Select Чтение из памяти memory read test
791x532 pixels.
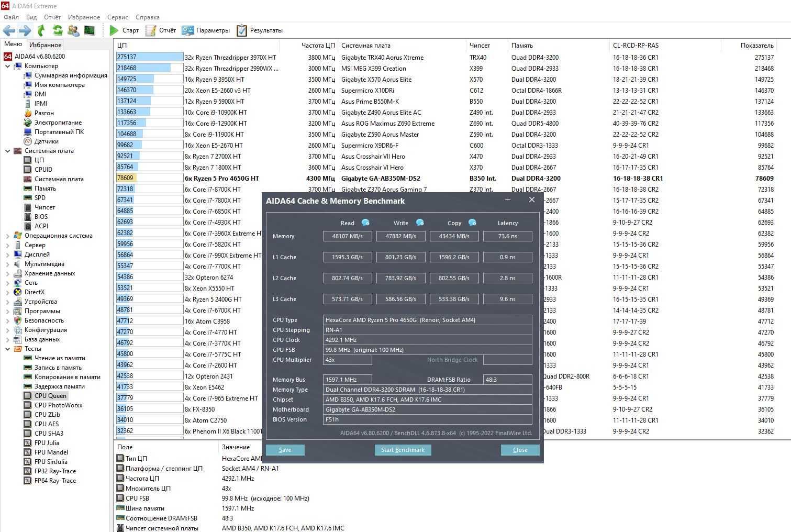point(60,358)
